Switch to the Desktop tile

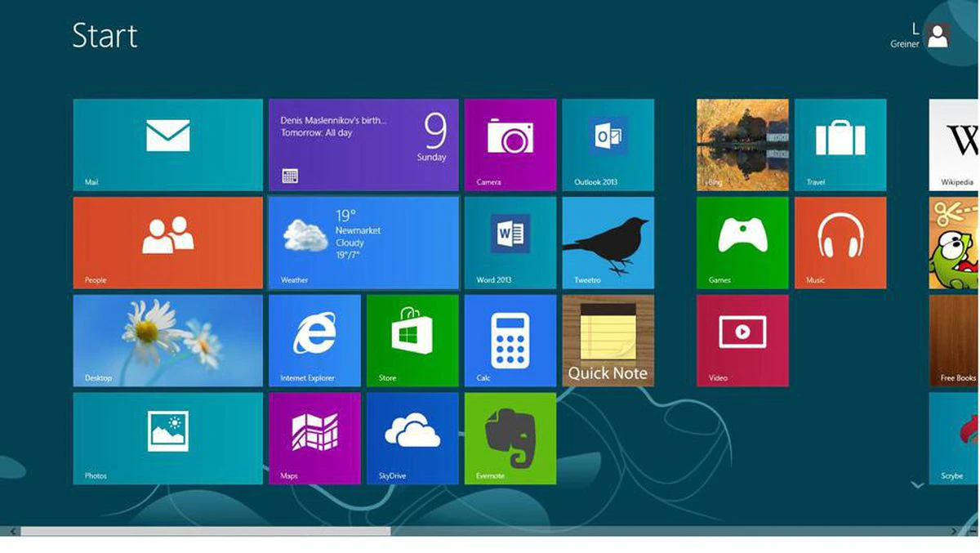[x=167, y=340]
